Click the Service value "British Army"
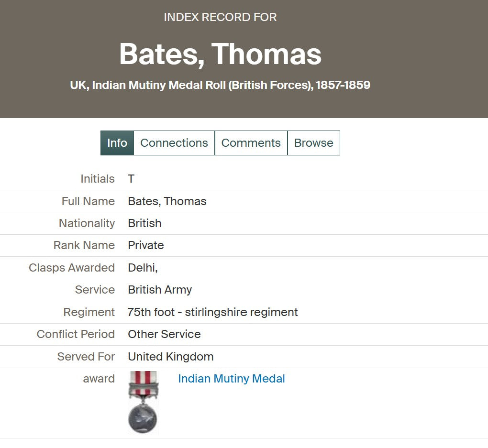The width and height of the screenshot is (488, 448). [160, 290]
